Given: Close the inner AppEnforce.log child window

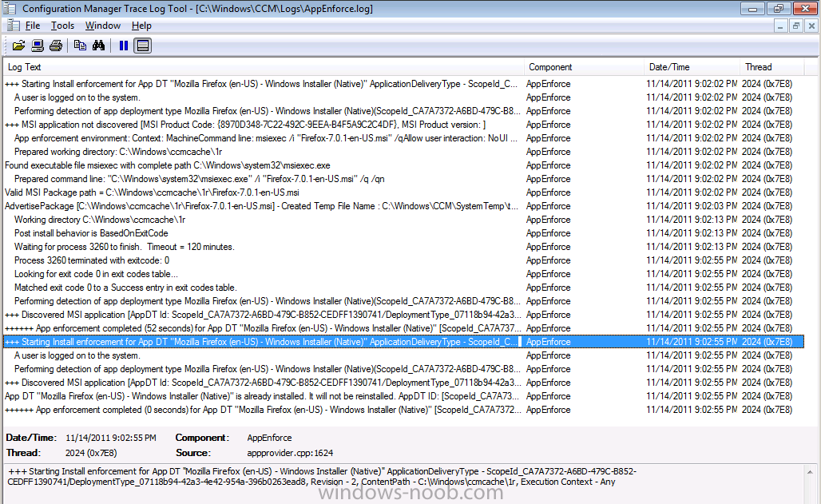Looking at the screenshot, I should point(811,26).
